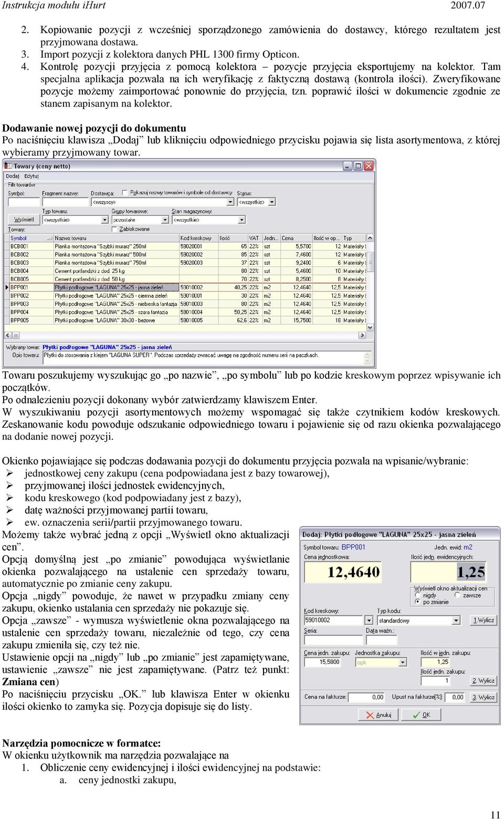The height and width of the screenshot is (819, 504).
Task: Open the Jednostka zakupu dropdown
Action: [381, 662]
